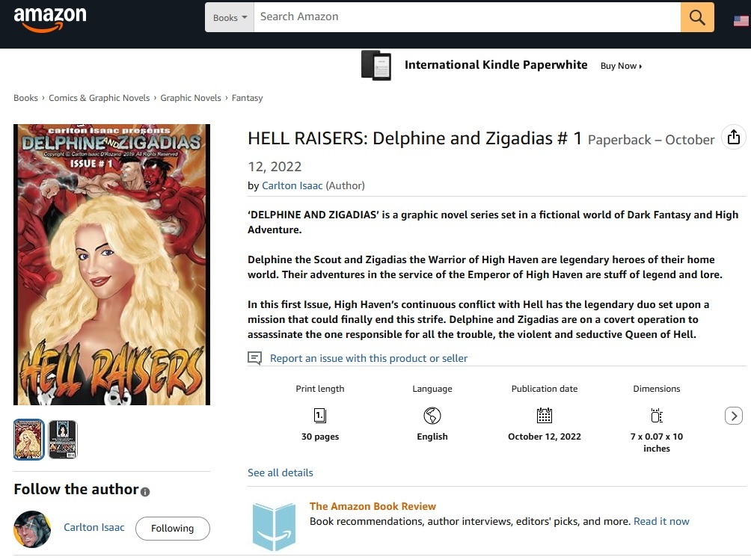Screen dimensions: 751x560
Task: Click Buy Now for Kindle Paperwhite
Action: (621, 66)
